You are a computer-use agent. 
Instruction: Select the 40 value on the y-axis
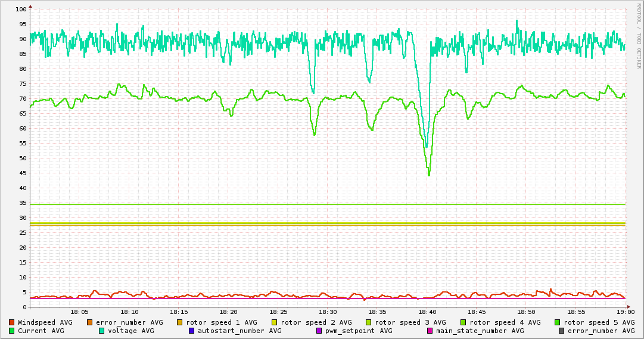click(23, 188)
